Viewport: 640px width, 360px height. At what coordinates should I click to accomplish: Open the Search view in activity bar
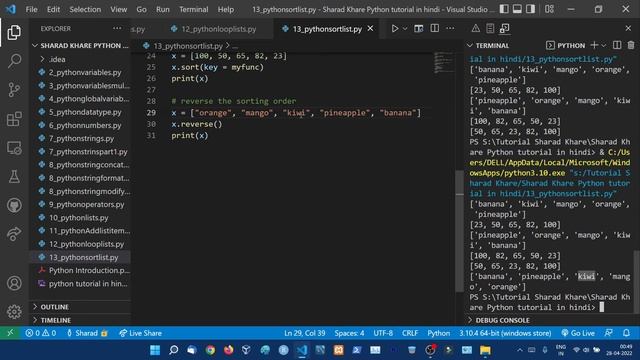[x=14, y=61]
